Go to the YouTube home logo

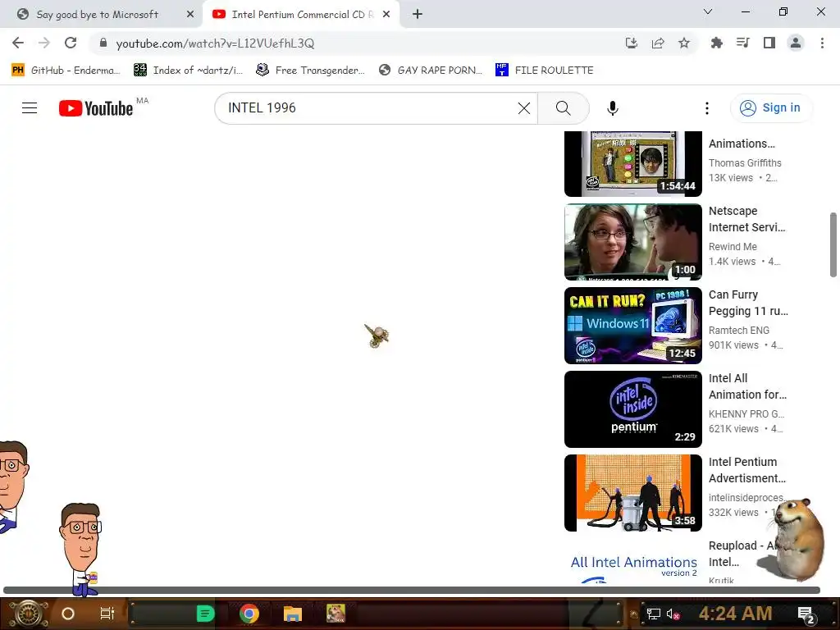[96, 108]
